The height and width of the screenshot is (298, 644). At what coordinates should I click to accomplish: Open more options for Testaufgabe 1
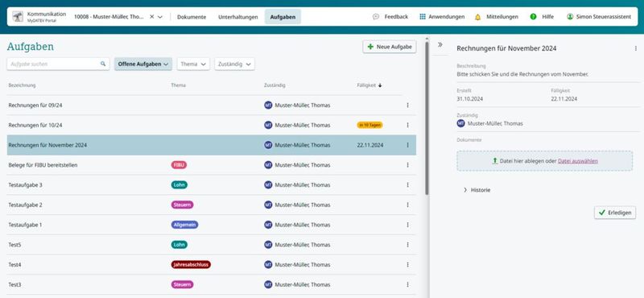coord(407,225)
